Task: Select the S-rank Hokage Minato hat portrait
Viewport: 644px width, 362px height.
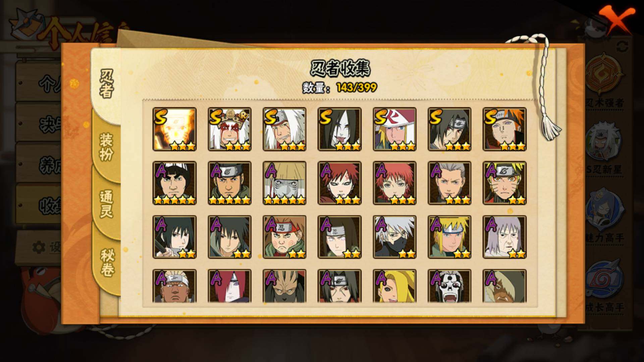Action: point(394,129)
